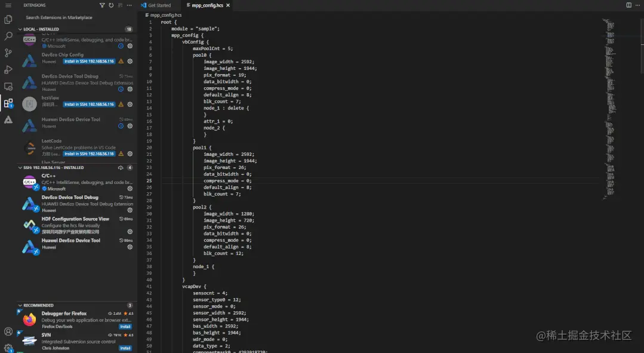Select the Extensions view icon

[8, 103]
